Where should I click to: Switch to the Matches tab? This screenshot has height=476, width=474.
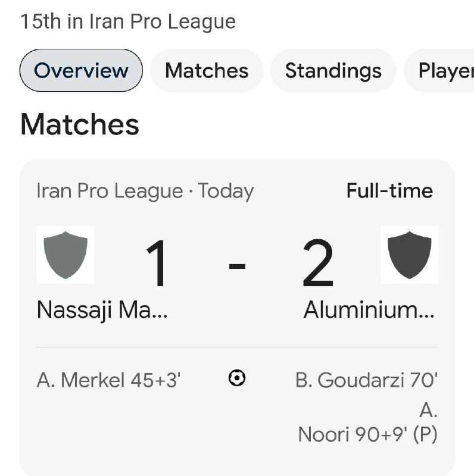tap(207, 70)
